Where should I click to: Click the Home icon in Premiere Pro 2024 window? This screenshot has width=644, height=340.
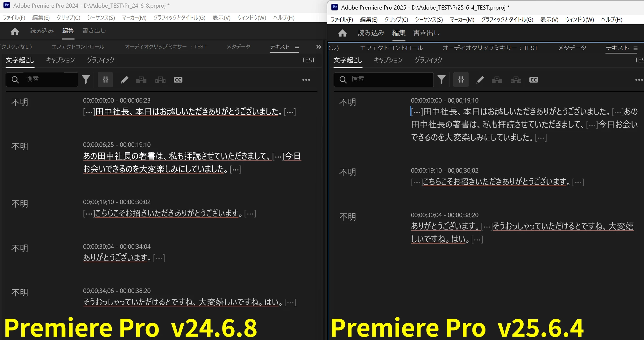(15, 31)
